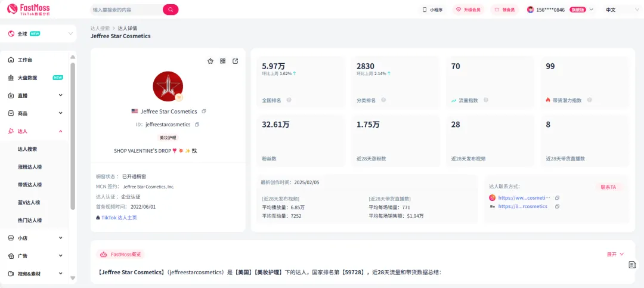Click the 直播 camera icon

(x=11, y=95)
